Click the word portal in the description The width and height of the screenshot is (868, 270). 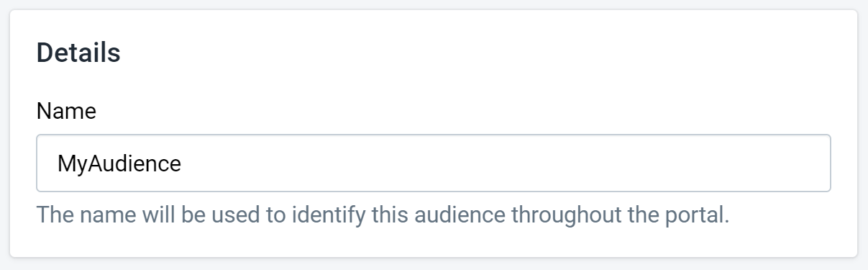pyautogui.click(x=700, y=215)
